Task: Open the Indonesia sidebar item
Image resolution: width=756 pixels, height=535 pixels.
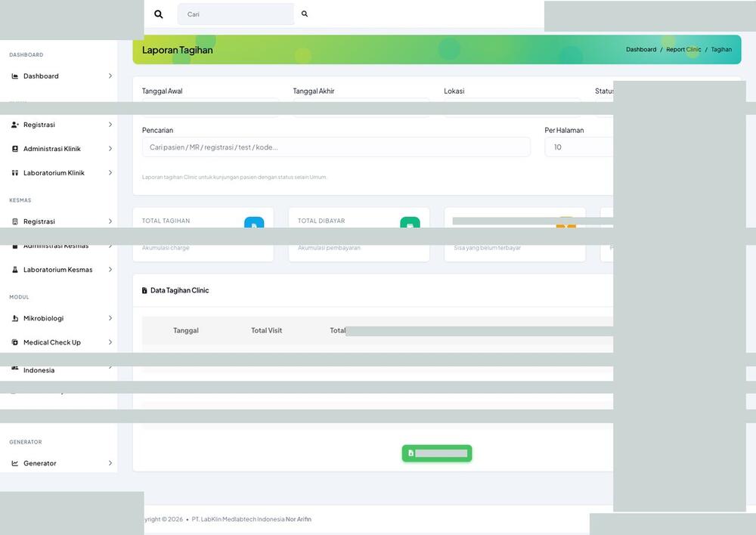Action: click(x=39, y=370)
